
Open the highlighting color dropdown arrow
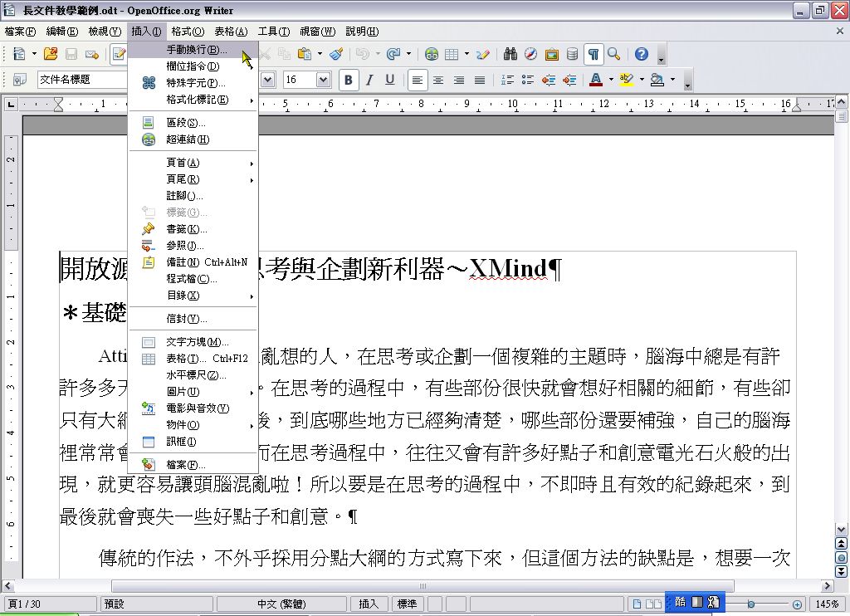[642, 80]
